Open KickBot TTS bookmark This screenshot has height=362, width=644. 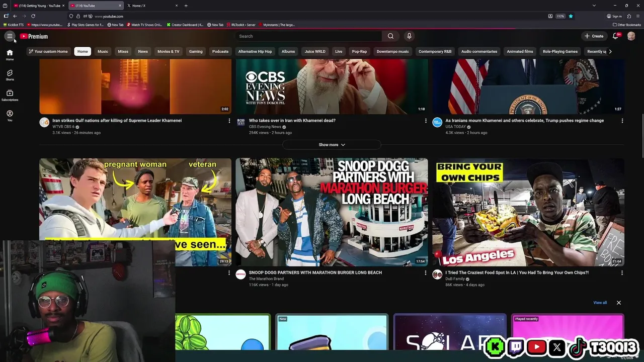click(14, 25)
